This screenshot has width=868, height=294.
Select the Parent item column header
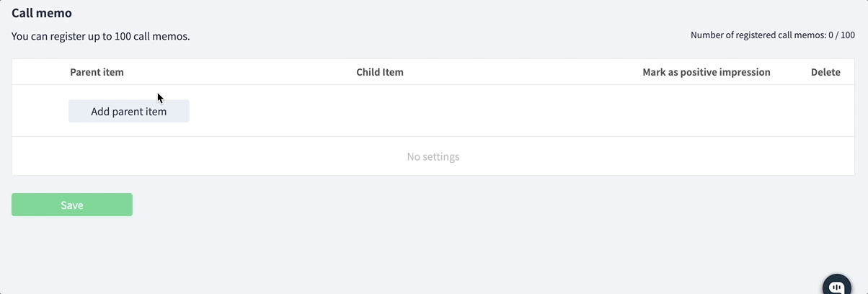tap(97, 72)
